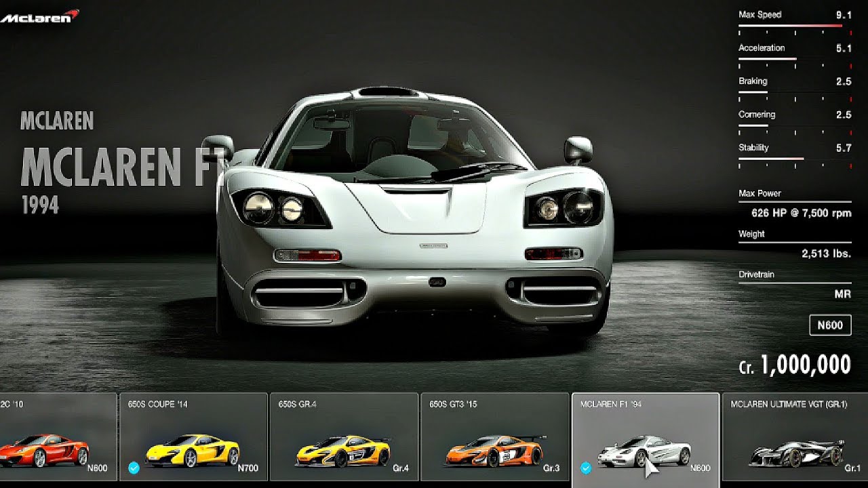868x488 pixels.
Task: Select the 650S Gr.4 car card
Action: pyautogui.click(x=344, y=437)
